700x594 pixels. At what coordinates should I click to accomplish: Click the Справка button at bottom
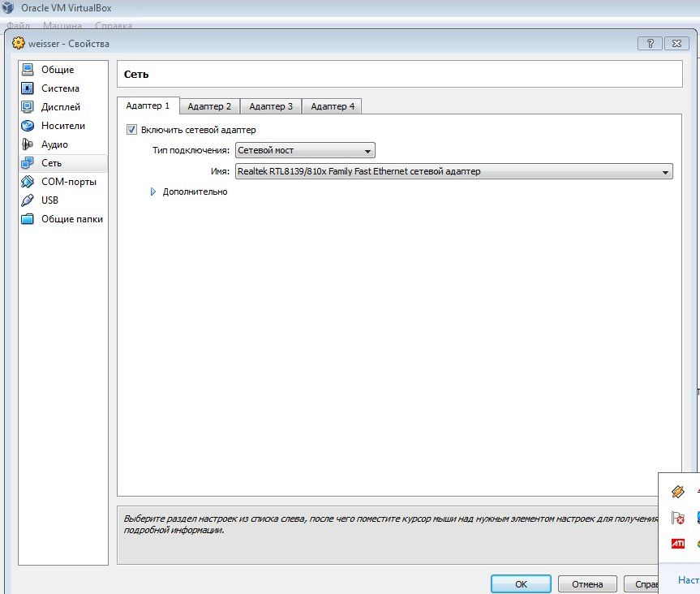click(x=641, y=583)
